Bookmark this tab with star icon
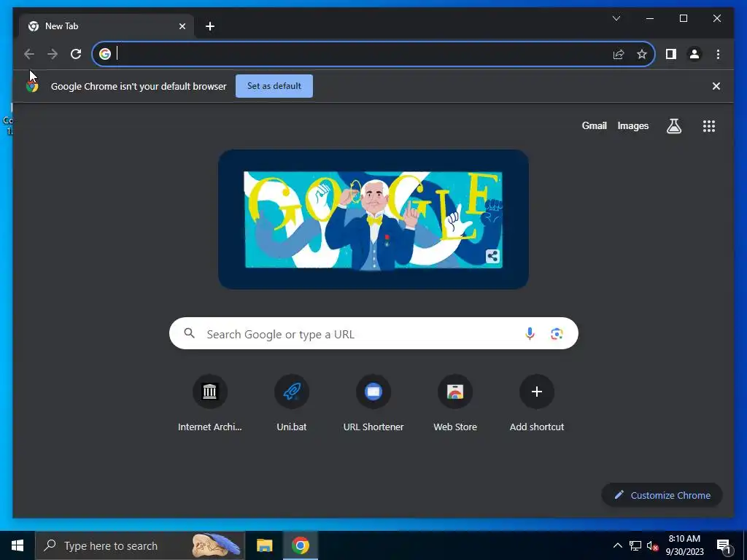The height and width of the screenshot is (560, 747). coord(642,54)
